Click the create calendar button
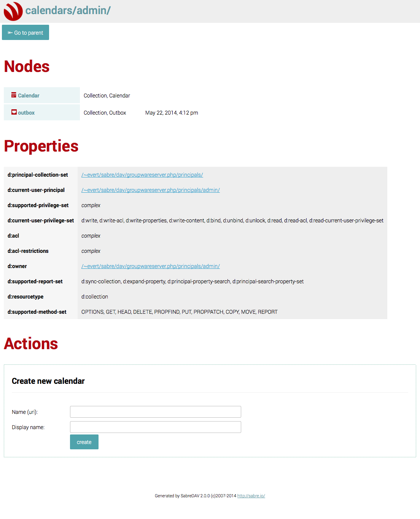The height and width of the screenshot is (519, 420). click(84, 442)
